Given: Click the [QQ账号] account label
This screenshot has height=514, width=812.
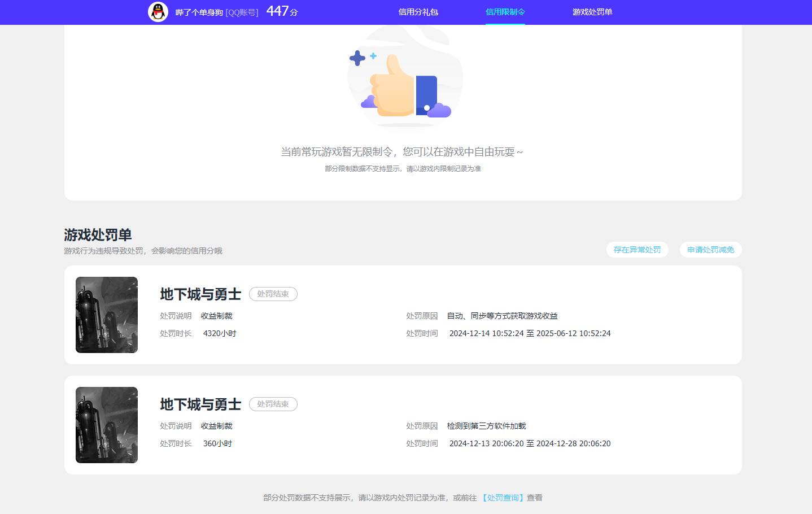Looking at the screenshot, I should pyautogui.click(x=243, y=12).
